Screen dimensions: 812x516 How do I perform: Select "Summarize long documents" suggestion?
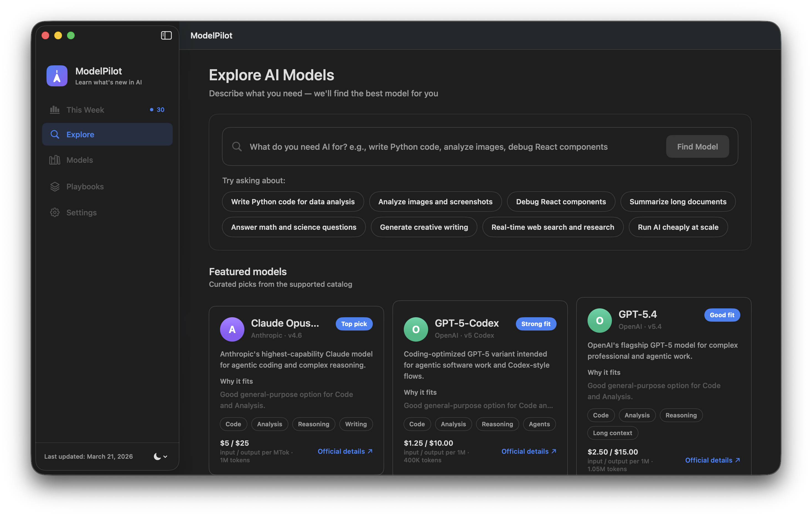pos(677,202)
